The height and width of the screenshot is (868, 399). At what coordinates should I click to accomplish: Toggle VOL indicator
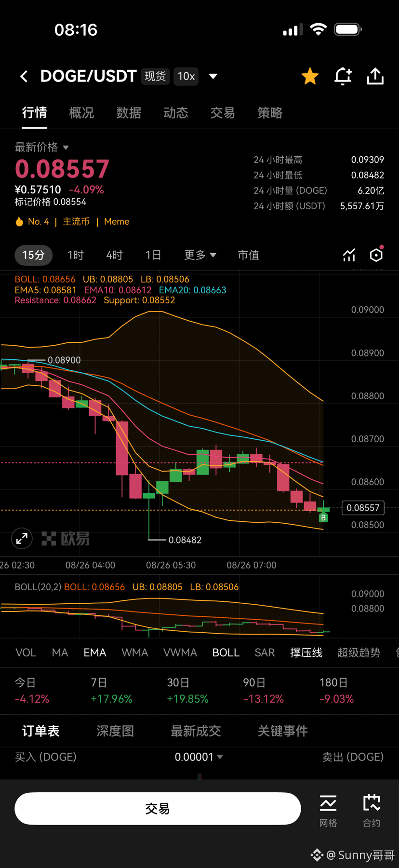26,653
